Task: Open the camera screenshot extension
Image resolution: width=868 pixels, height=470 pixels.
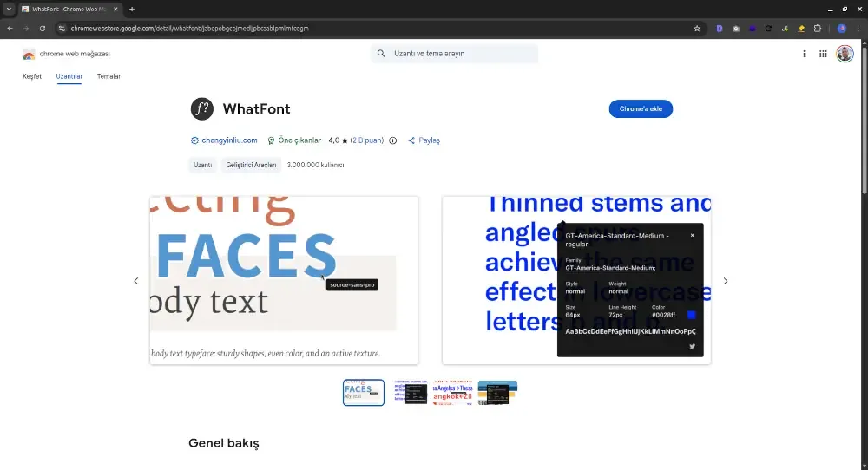Action: click(736, 29)
